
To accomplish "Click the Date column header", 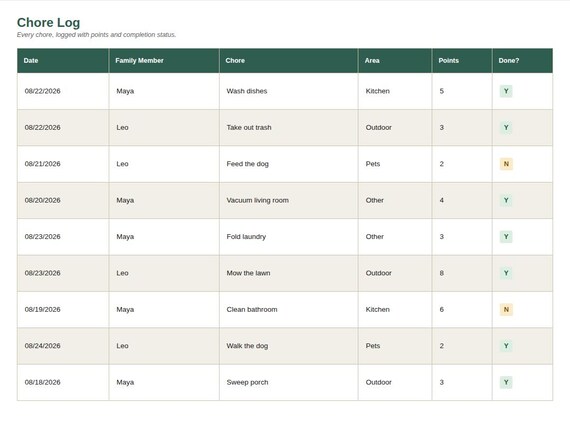I will click(x=63, y=61).
